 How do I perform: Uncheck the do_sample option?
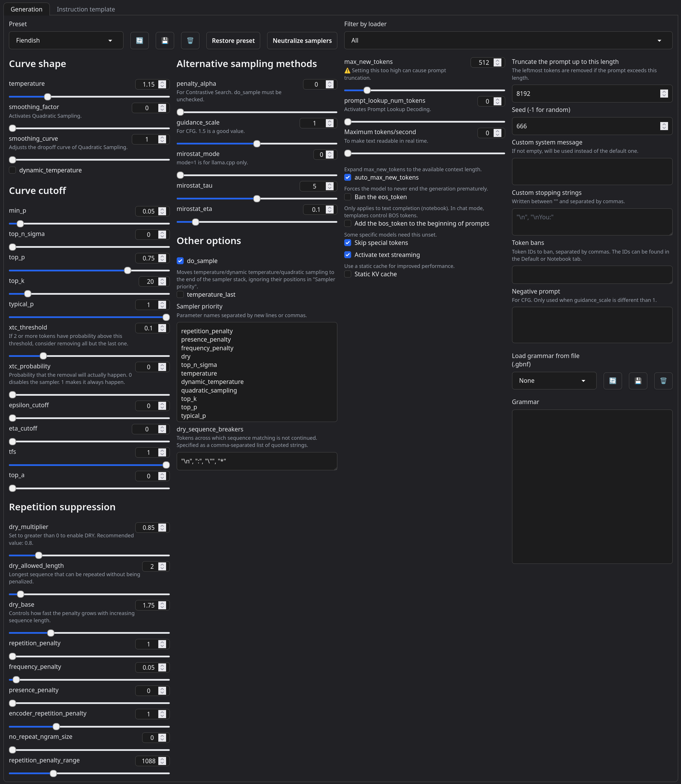pyautogui.click(x=180, y=261)
